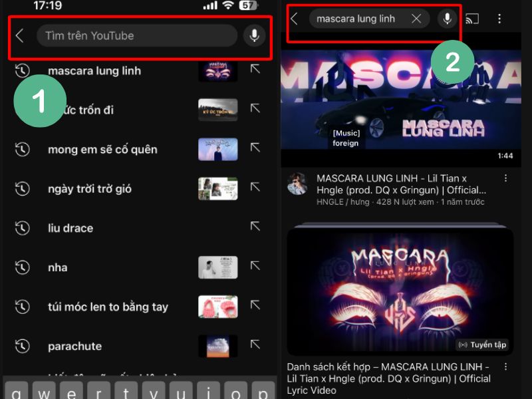Image resolution: width=532 pixels, height=399 pixels.
Task: Select 'mong em sẽ cố quên' suggestion
Action: [102, 150]
